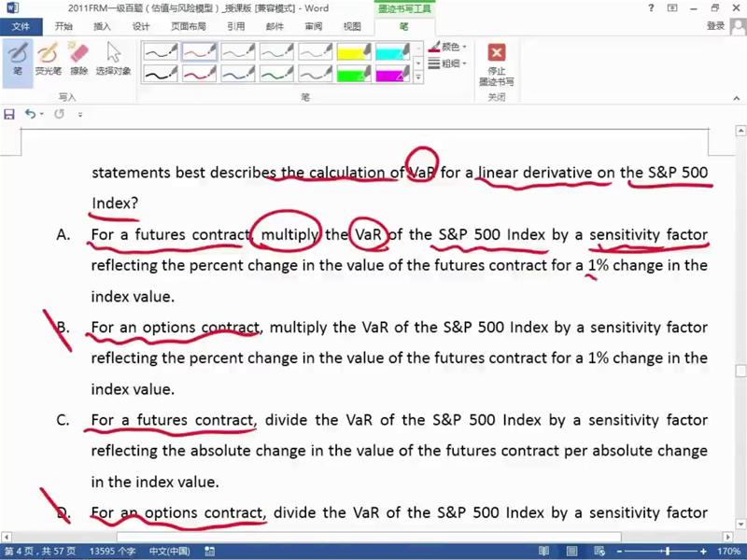The image size is (747, 560).
Task: Open the 粗细 pen thickness dropdown
Action: coord(448,63)
